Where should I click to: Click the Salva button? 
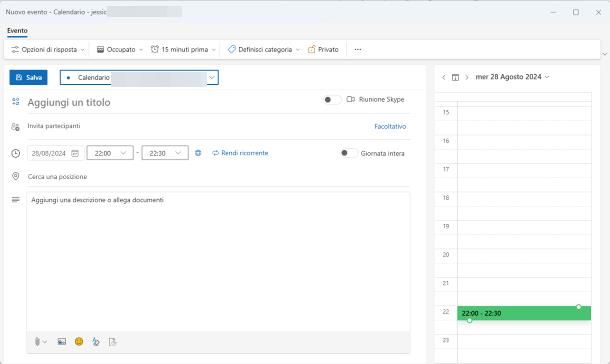[x=28, y=77]
